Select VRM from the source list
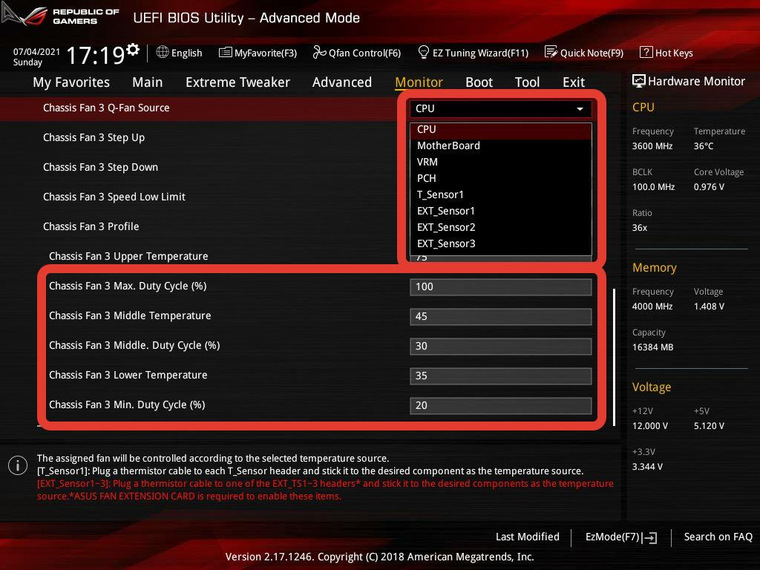 (x=501, y=162)
